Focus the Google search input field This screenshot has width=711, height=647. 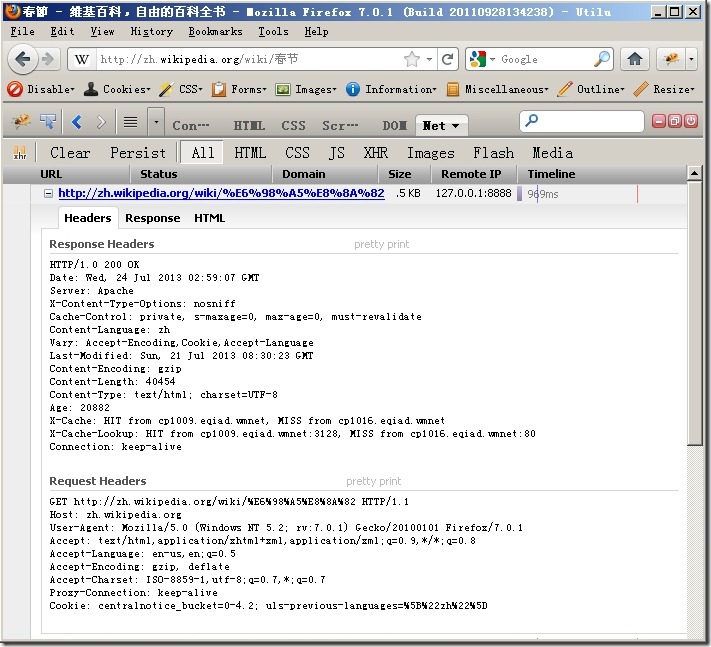(544, 59)
